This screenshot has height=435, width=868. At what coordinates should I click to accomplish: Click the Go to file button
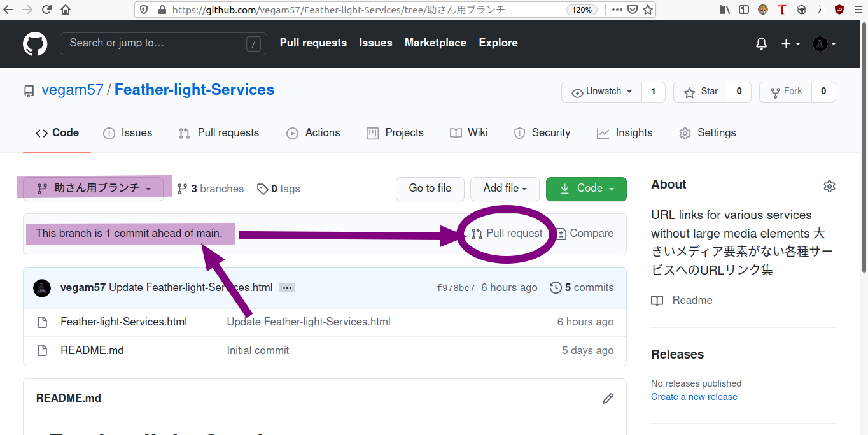(x=430, y=189)
